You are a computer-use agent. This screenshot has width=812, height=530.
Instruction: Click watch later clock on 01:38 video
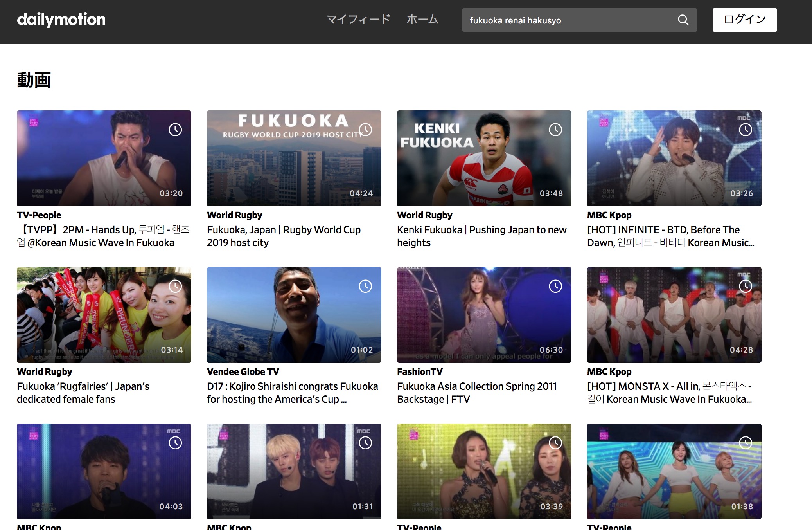(746, 443)
